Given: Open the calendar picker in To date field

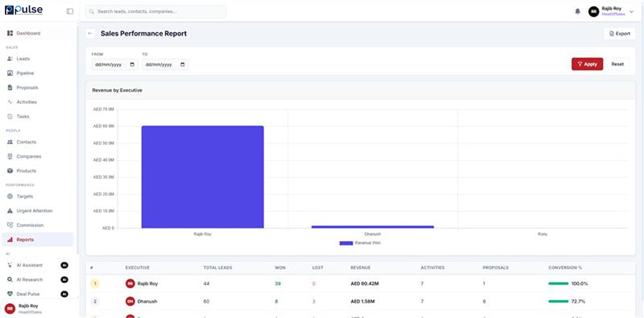Looking at the screenshot, I should (x=183, y=64).
